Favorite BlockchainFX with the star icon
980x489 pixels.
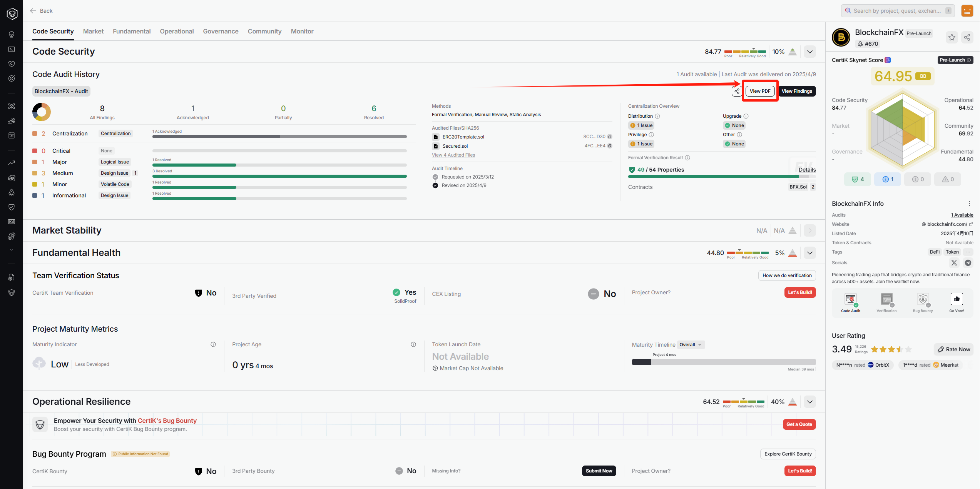[952, 37]
